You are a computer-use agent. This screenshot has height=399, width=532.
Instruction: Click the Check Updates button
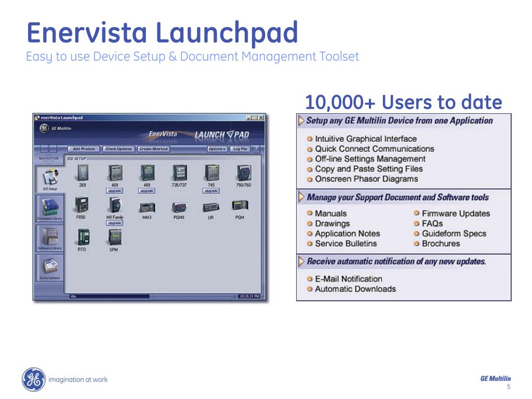(119, 149)
